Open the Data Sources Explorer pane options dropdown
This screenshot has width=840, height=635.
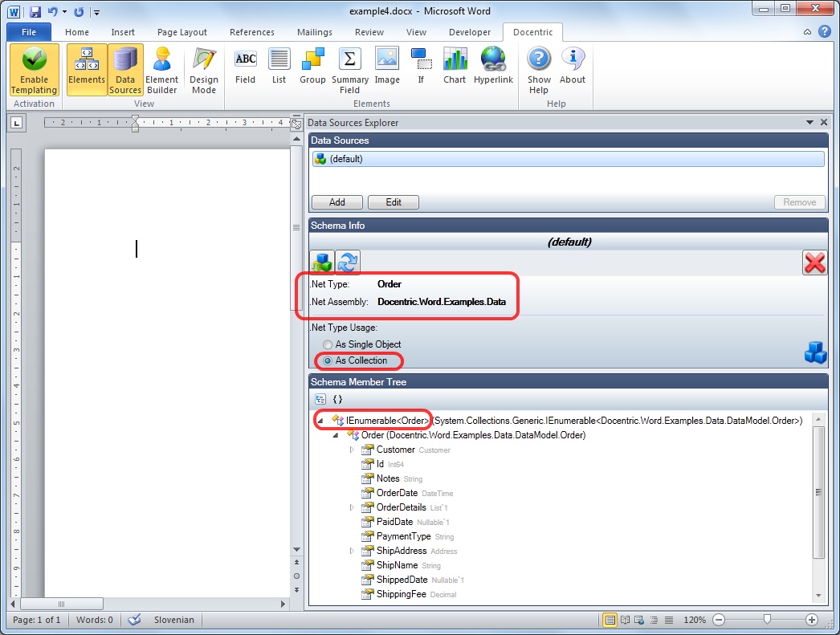(809, 123)
